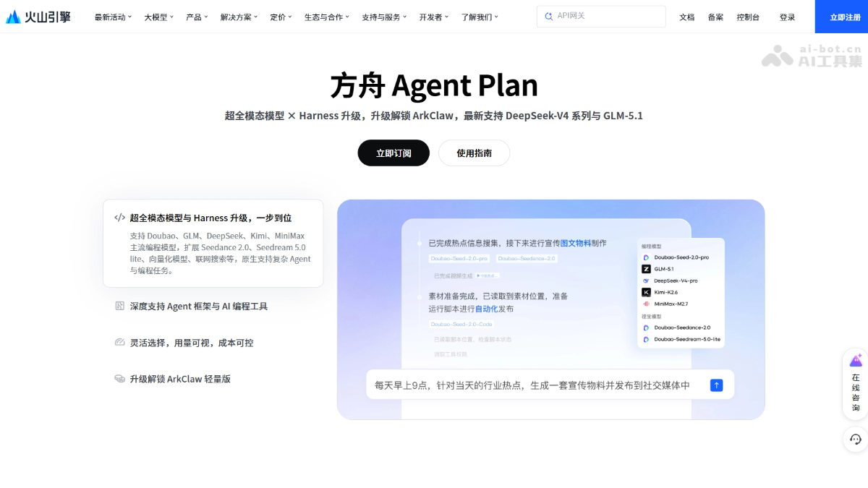Click the Doubao-Seedream-5.0-lite model icon
Screen dimensions: 868x488
point(647,339)
